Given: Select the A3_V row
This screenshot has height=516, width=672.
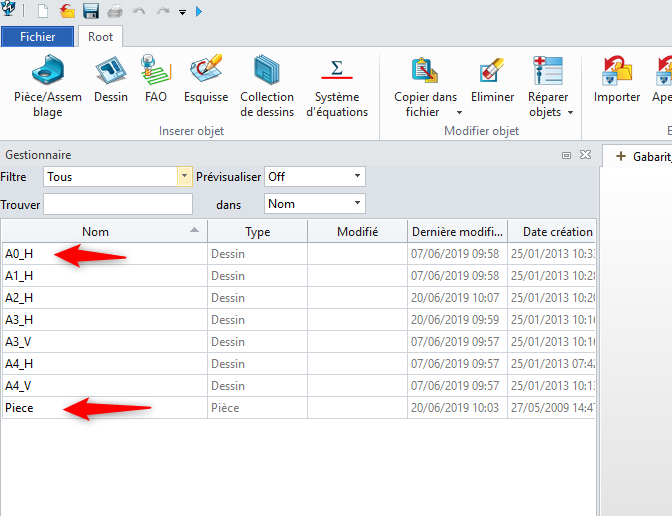Looking at the screenshot, I should 299,342.
